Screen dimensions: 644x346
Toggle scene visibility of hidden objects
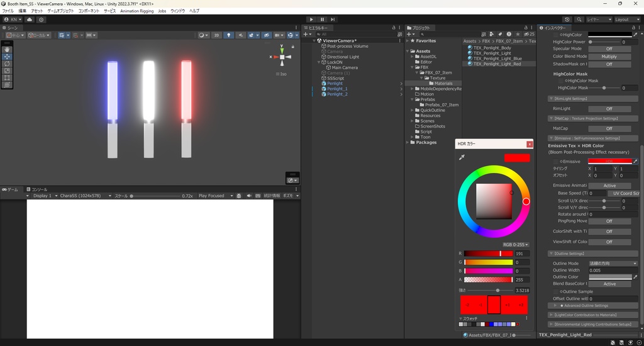point(266,35)
